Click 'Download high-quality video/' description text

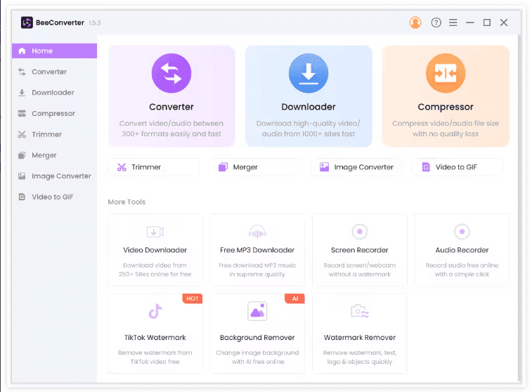[309, 124]
